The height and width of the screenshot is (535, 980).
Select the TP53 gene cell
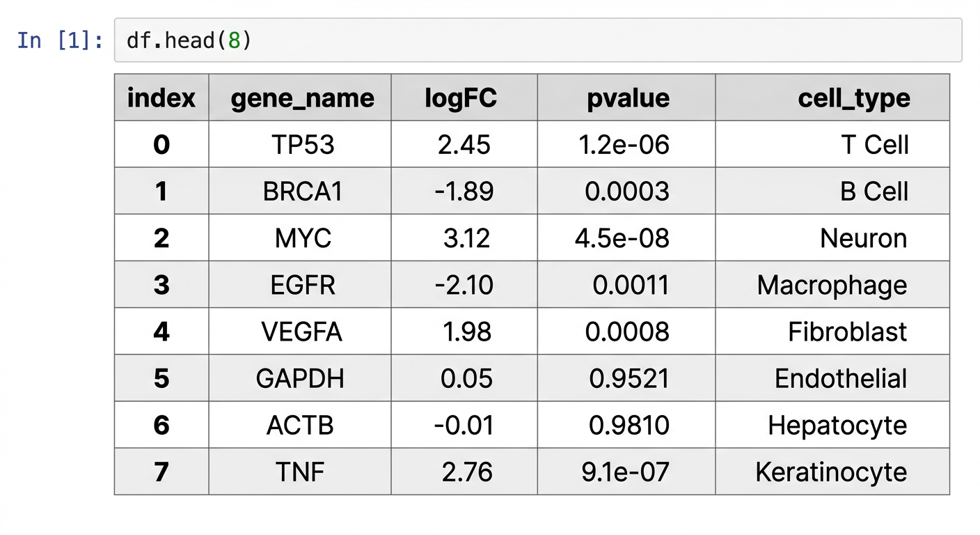pos(303,145)
